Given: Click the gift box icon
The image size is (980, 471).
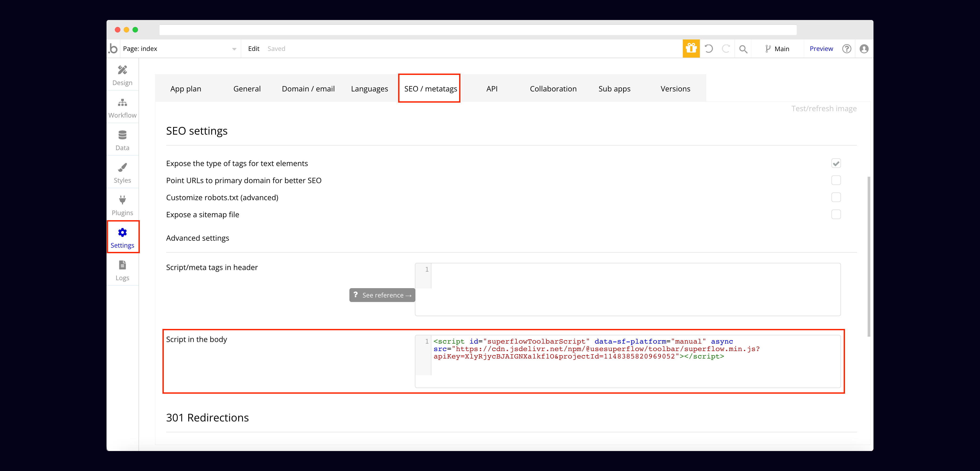Looking at the screenshot, I should coord(691,49).
